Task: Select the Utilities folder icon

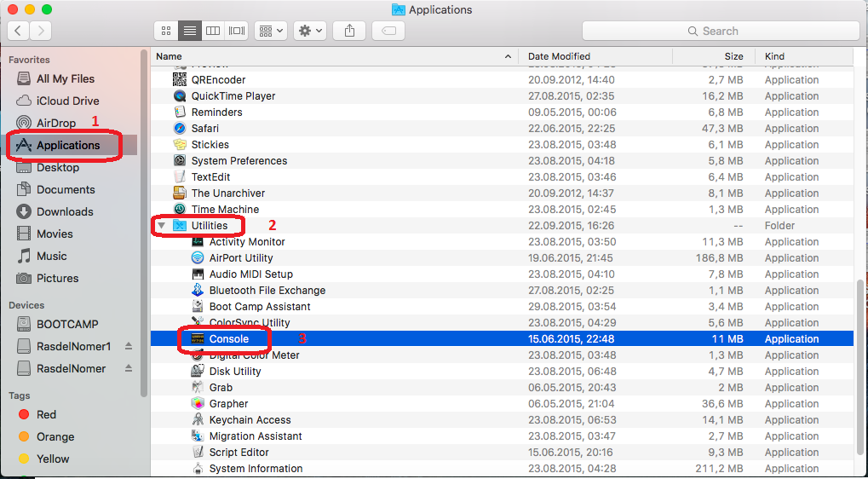Action: point(180,225)
